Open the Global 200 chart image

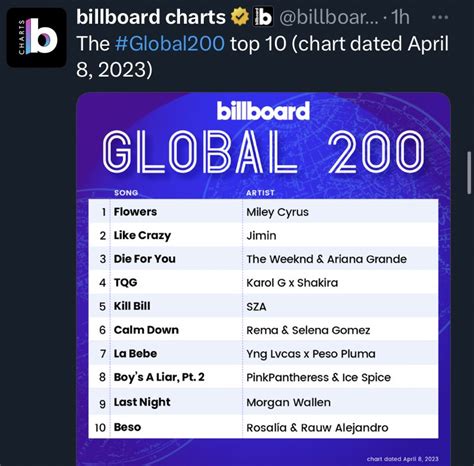263,279
